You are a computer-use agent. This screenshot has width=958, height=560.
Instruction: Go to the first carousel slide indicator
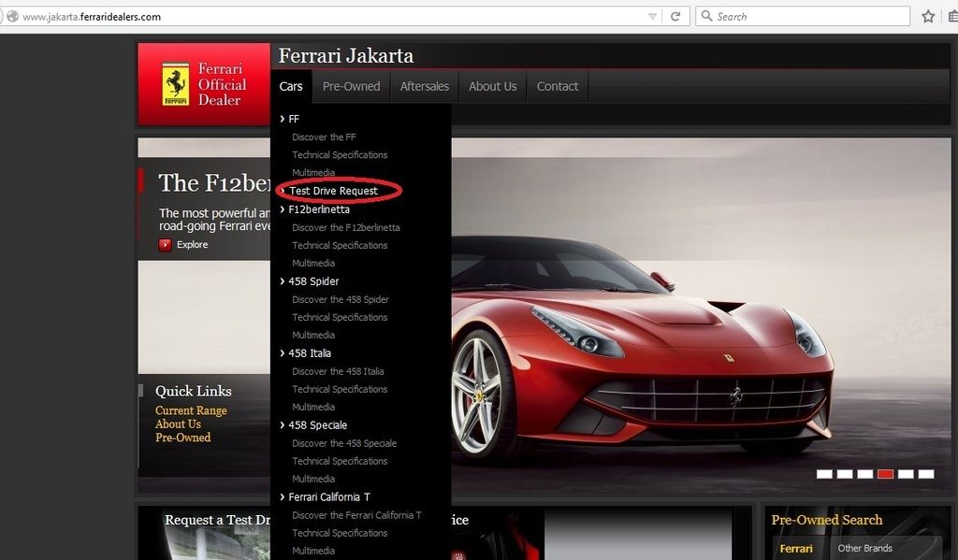(x=824, y=474)
